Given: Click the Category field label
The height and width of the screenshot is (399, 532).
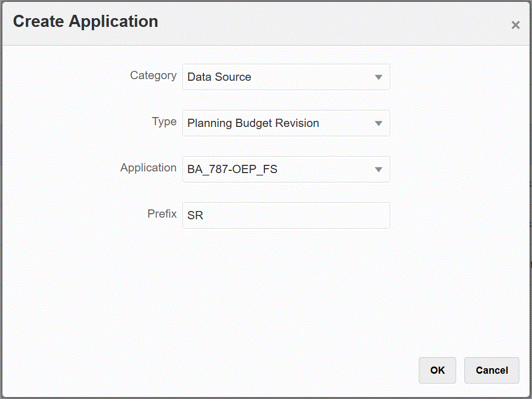Looking at the screenshot, I should point(153,76).
